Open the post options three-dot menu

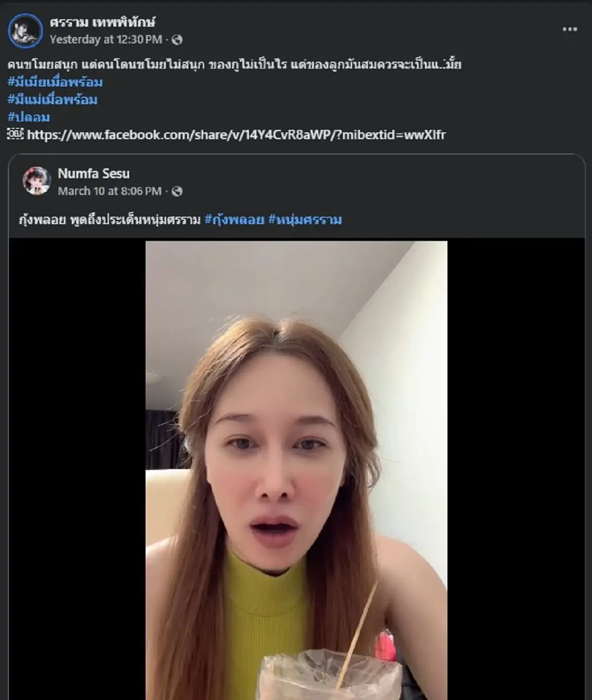(569, 30)
